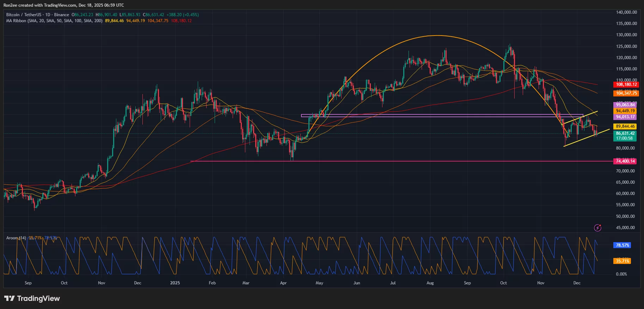Click the purple 95,063.84 zone price tag

click(625, 105)
